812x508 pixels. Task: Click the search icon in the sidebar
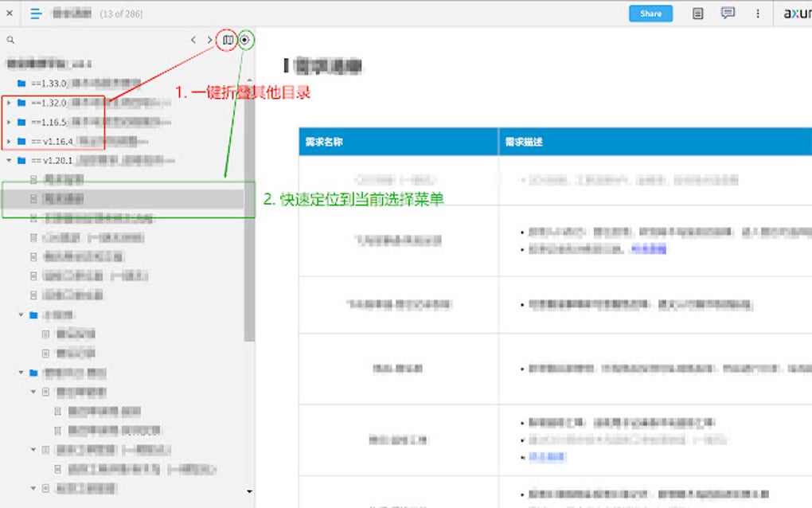pyautogui.click(x=10, y=39)
